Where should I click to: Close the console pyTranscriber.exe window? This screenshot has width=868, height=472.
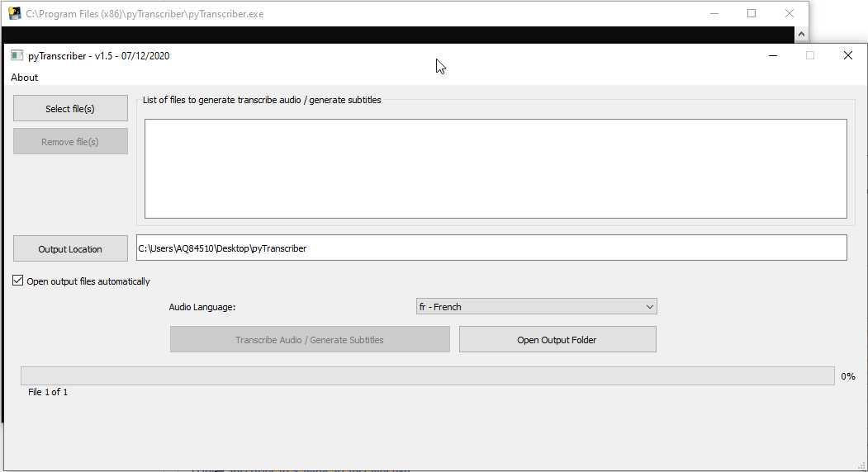(x=790, y=13)
